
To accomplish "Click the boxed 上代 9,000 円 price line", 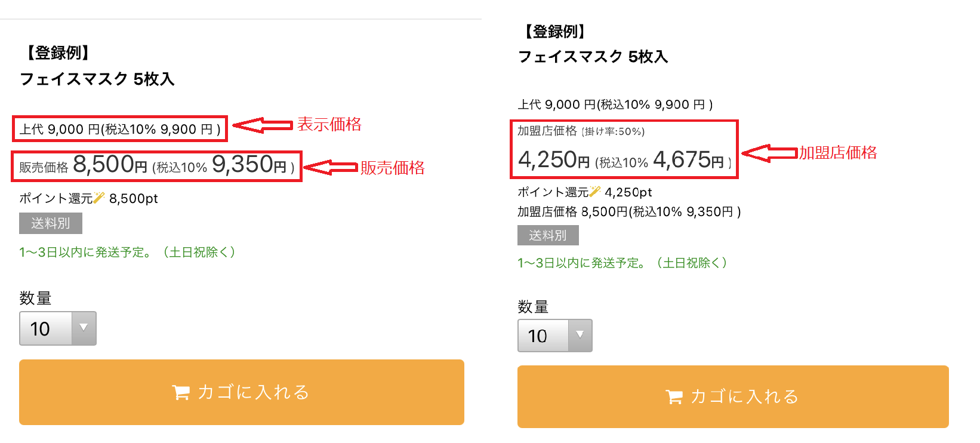I will point(120,129).
